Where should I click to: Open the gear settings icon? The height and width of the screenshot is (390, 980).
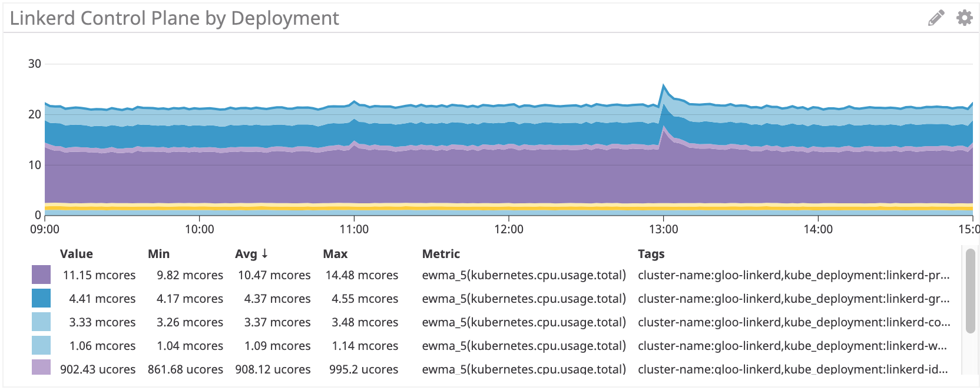964,18
